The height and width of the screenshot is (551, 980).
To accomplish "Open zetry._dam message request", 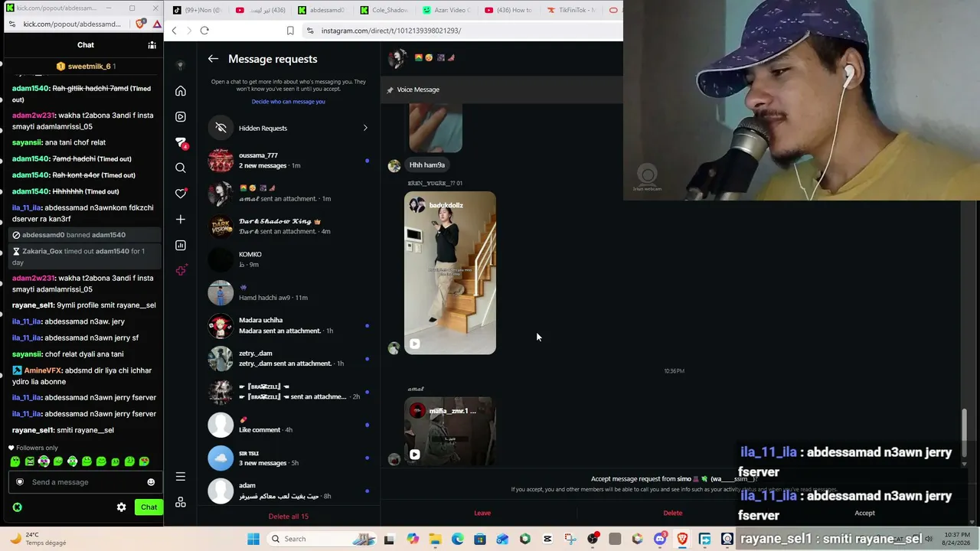I will [x=289, y=358].
